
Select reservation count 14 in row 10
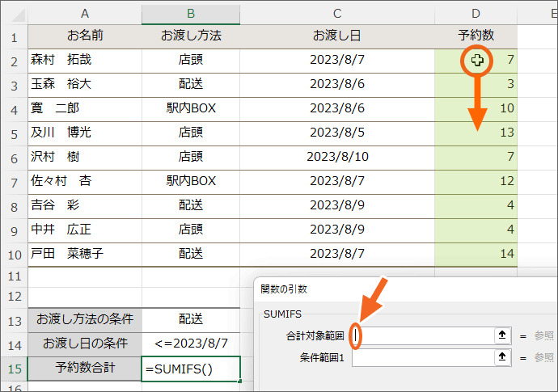click(476, 253)
